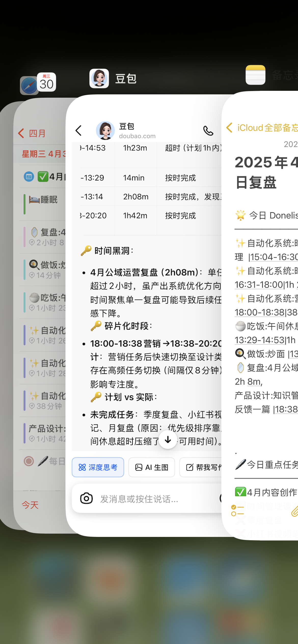Screen dimensions: 298x644
Task: Tap 今日重点任务 heading in Notes
Action: point(267,465)
